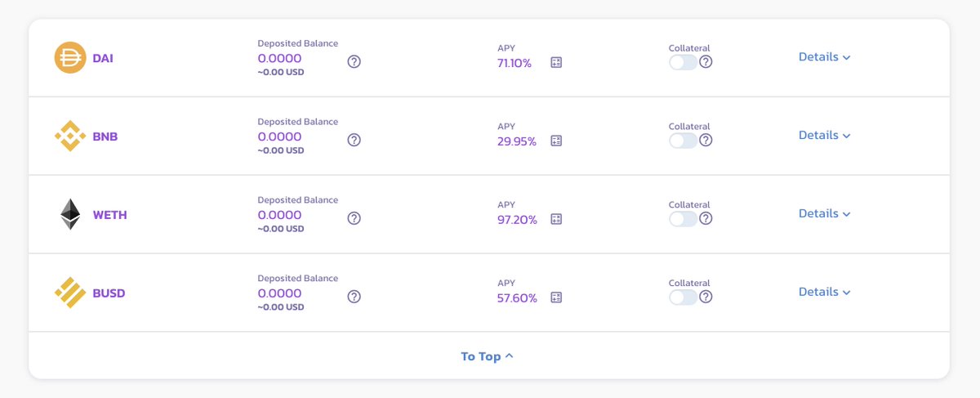Open the APY breakdown icon for DAI

[x=557, y=63]
